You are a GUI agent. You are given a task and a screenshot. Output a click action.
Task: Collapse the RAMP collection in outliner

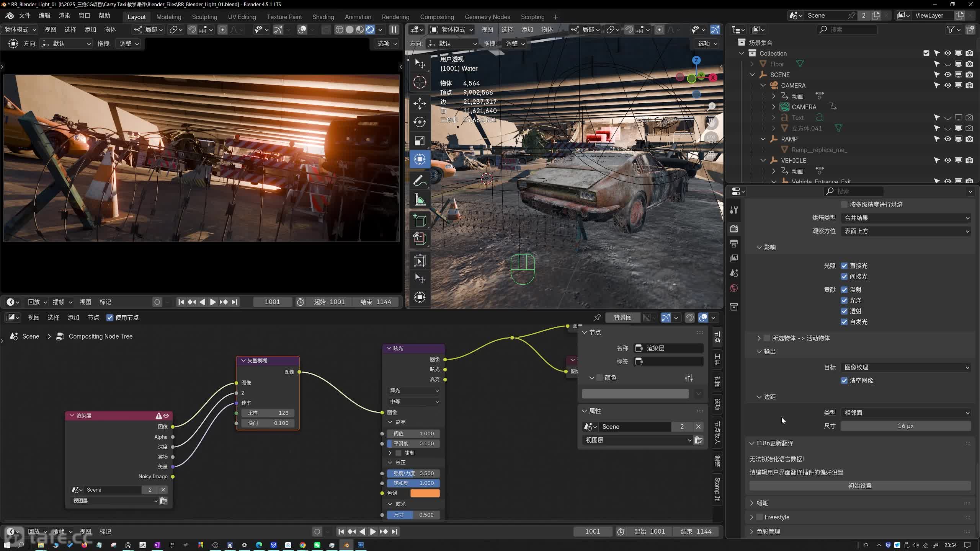pos(763,139)
